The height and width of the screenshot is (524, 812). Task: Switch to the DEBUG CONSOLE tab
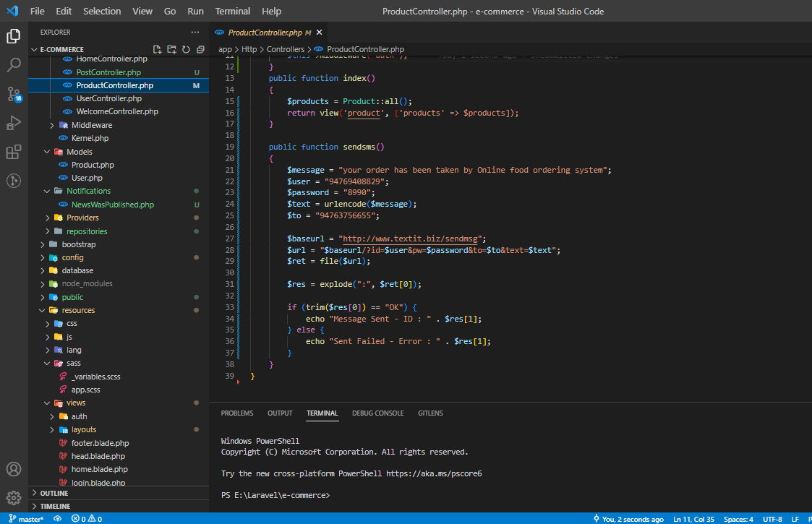point(377,413)
